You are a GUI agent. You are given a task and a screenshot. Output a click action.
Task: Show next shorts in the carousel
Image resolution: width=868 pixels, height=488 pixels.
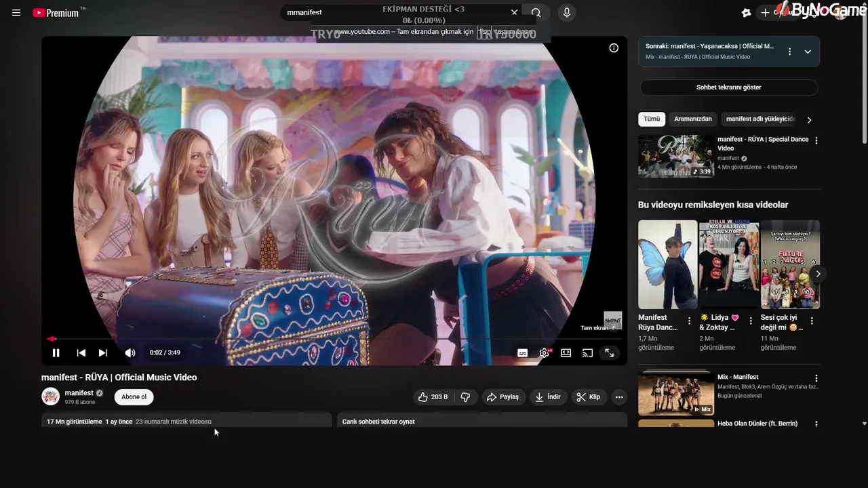click(x=818, y=274)
